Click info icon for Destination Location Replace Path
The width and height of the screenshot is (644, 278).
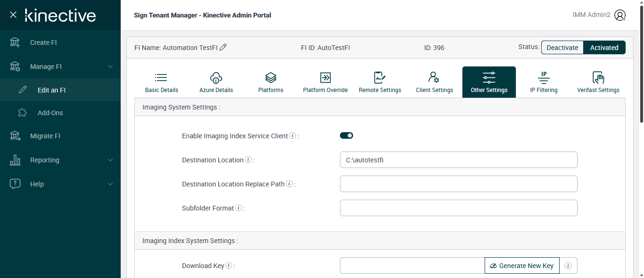[289, 184]
